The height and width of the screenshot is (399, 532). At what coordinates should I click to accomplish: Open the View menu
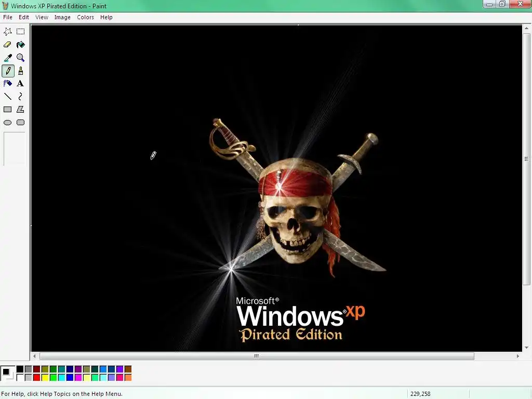(42, 17)
